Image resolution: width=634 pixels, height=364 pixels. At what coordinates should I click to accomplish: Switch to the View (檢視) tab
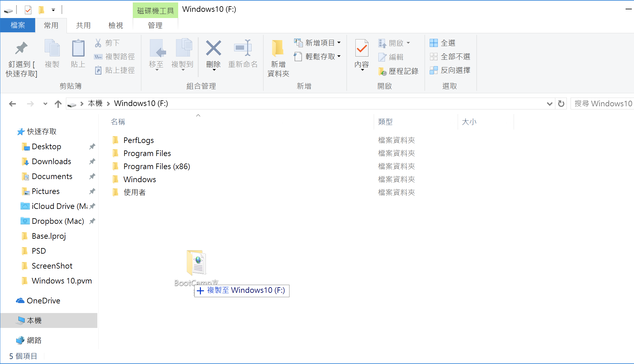[116, 25]
